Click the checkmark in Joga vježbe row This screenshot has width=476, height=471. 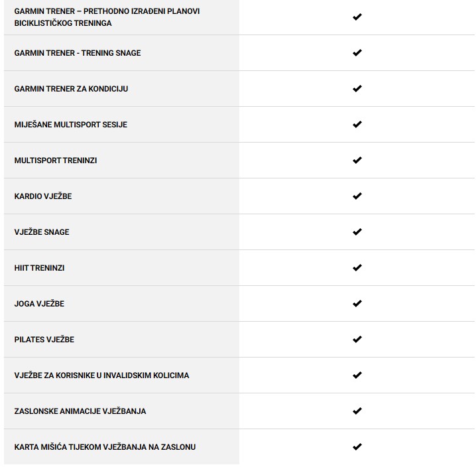pos(357,304)
